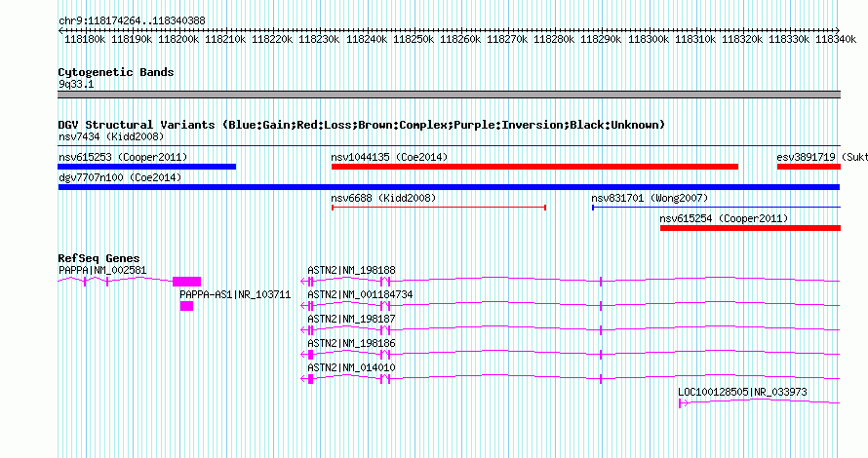Viewport: 868px width, 458px height.
Task: Click the 118180k ruler tick label
Action: click(85, 39)
